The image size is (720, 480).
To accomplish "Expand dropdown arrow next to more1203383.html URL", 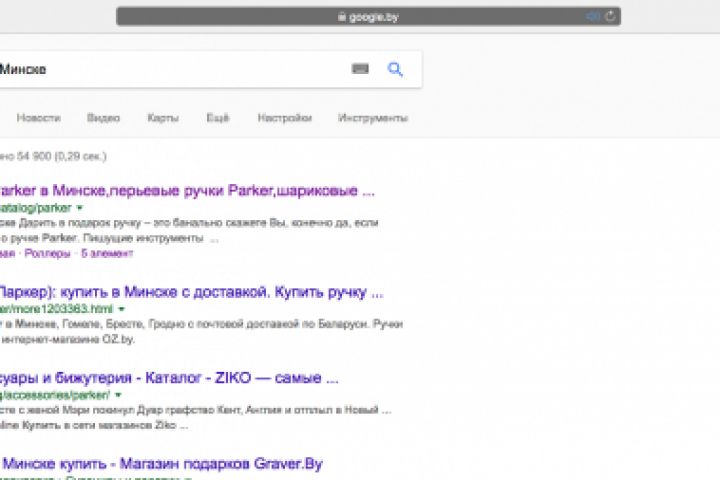I will (x=122, y=309).
